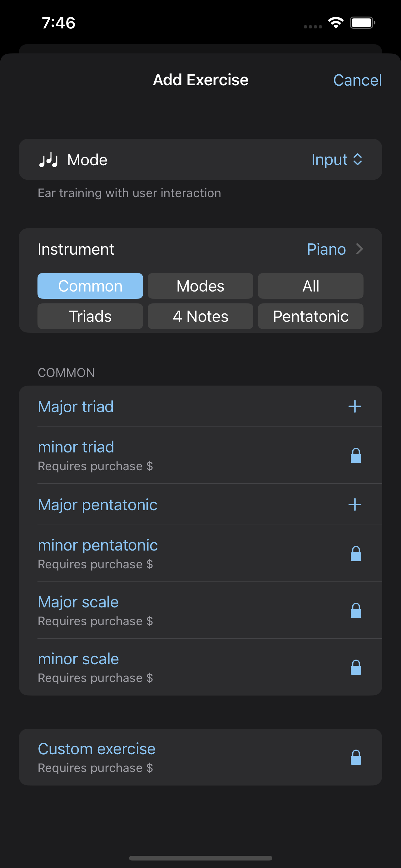Add Major pentatonic with its plus icon
Screen dimensions: 401x868
coord(354,504)
